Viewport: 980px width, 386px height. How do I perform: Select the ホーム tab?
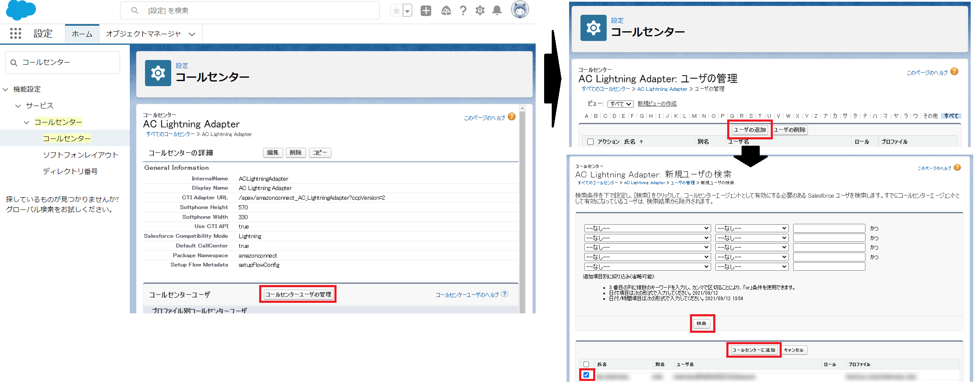coord(82,34)
